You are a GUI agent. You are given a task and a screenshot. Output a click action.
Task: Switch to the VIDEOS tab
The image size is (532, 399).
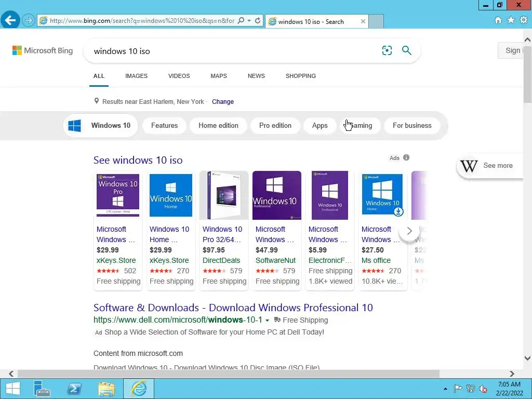click(x=179, y=76)
